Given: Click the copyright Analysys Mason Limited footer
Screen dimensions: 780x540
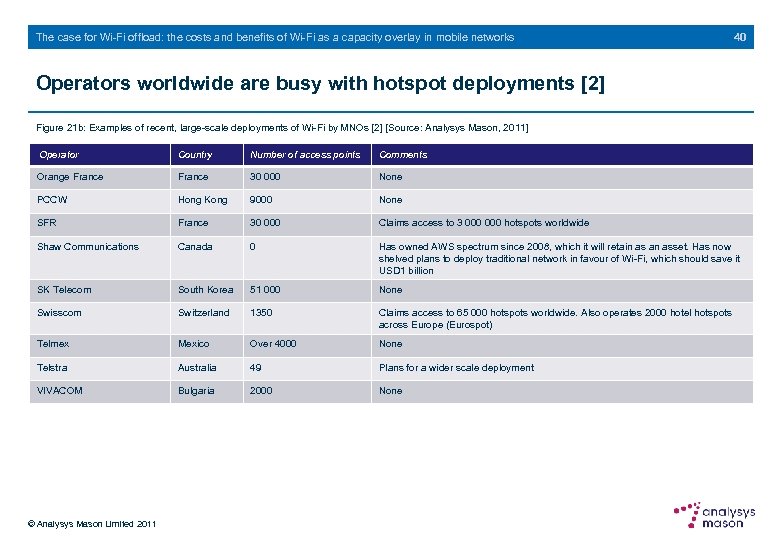Looking at the screenshot, I should click(x=92, y=524).
